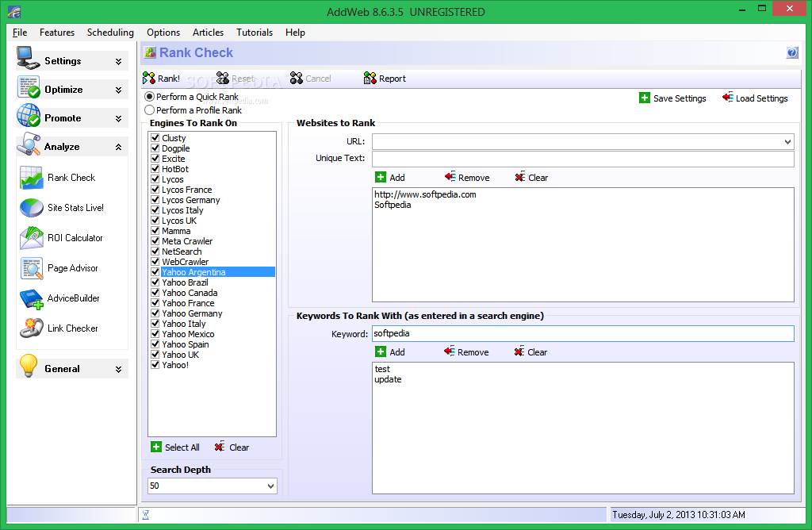The image size is (812, 530).
Task: Open the Tutorials menu
Action: 255,32
